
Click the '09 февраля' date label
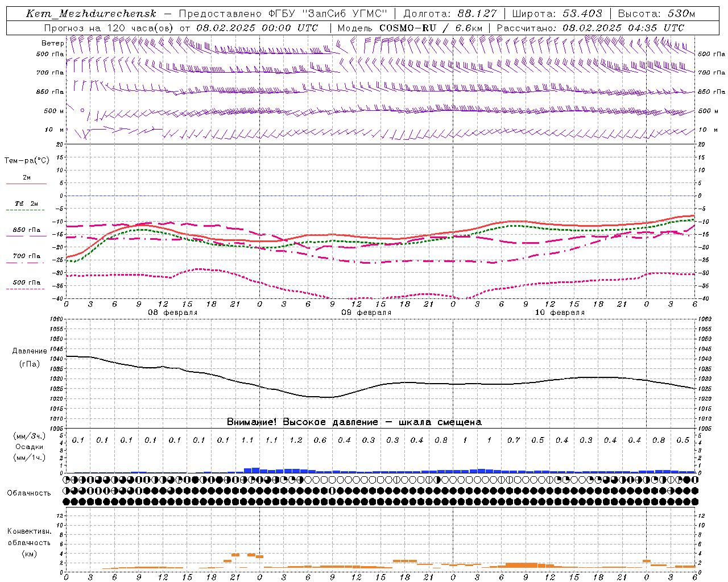366,313
